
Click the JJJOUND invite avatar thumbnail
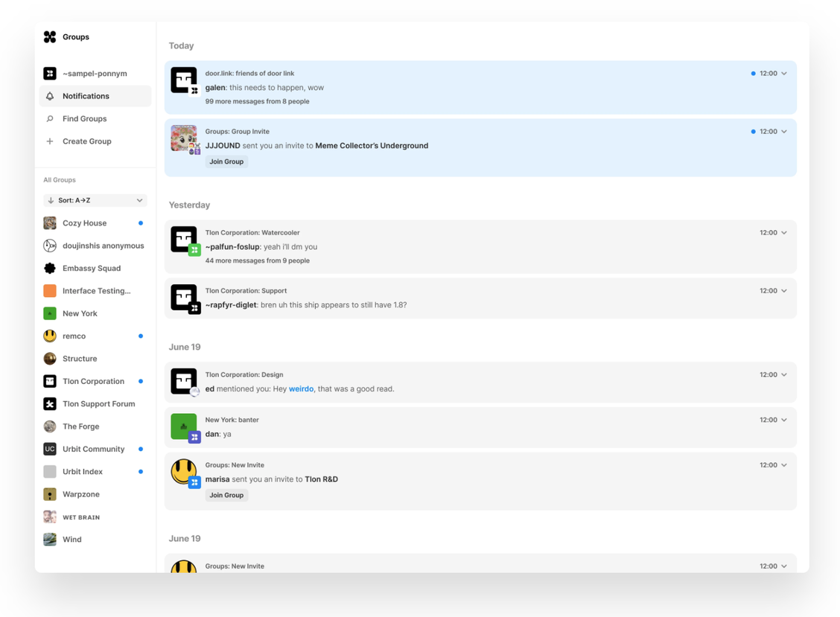point(184,138)
